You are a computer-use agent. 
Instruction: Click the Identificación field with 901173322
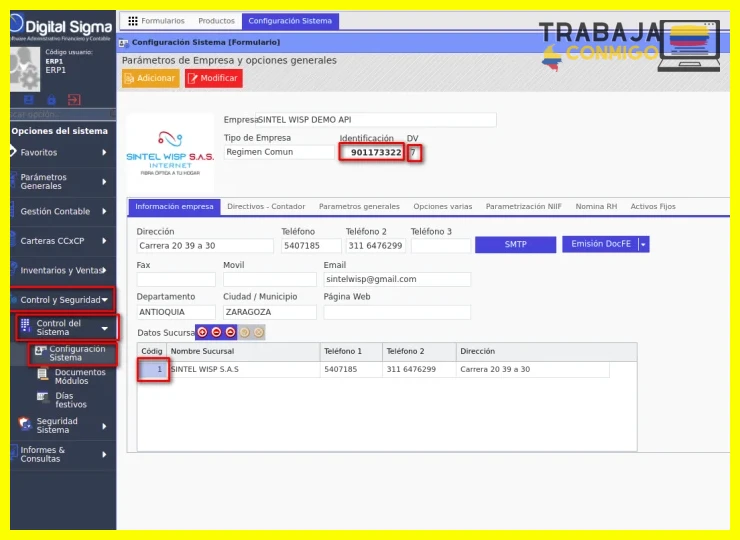click(371, 152)
